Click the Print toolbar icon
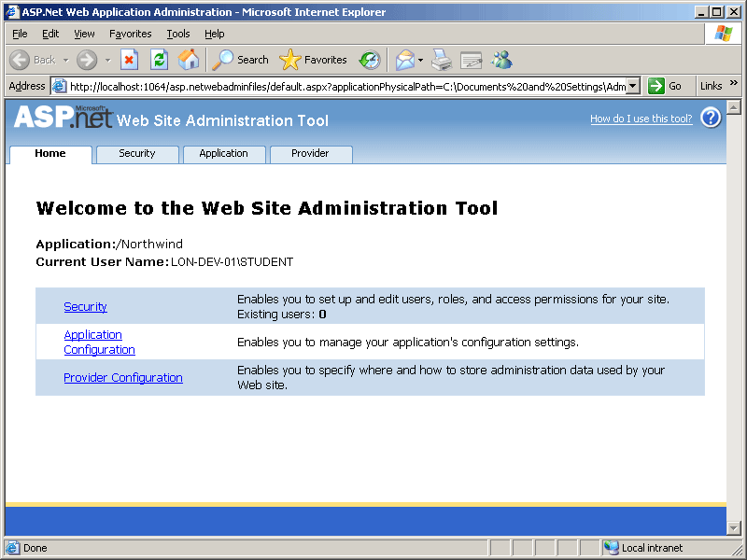 tap(442, 60)
